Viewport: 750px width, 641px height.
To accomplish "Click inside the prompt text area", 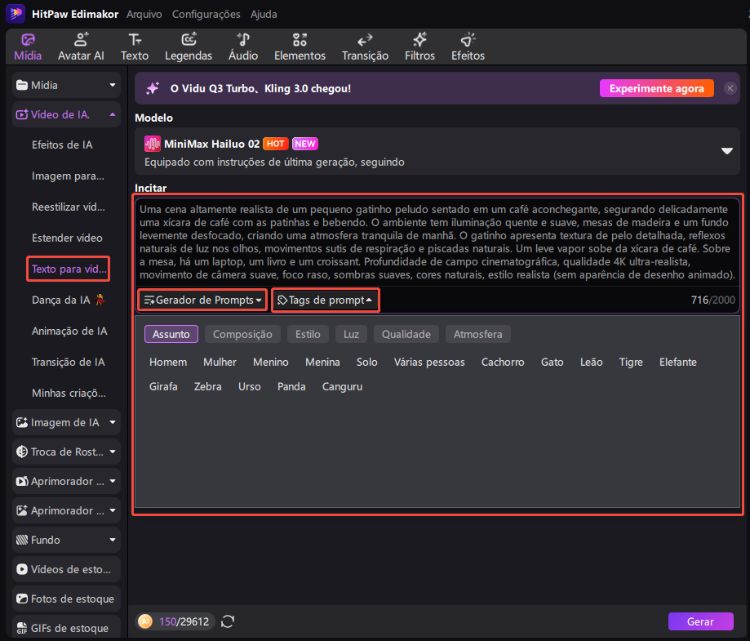I will 437,242.
